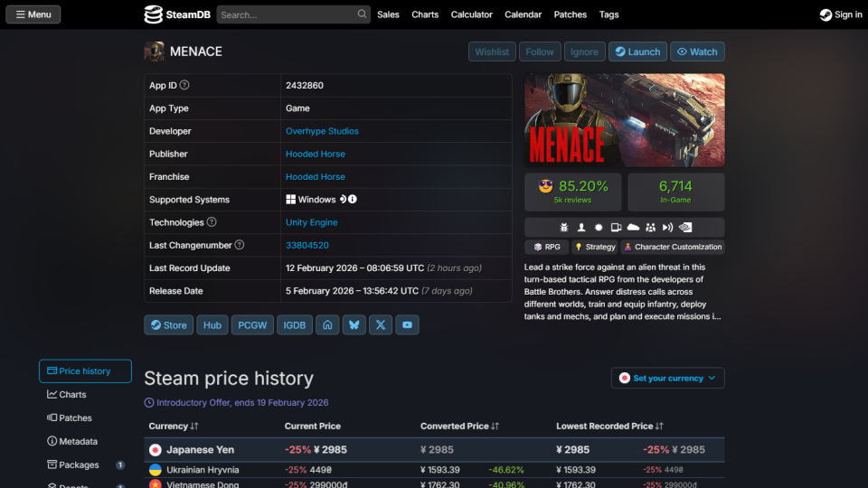
Task: Open the YouTube icon link
Action: pyautogui.click(x=407, y=325)
